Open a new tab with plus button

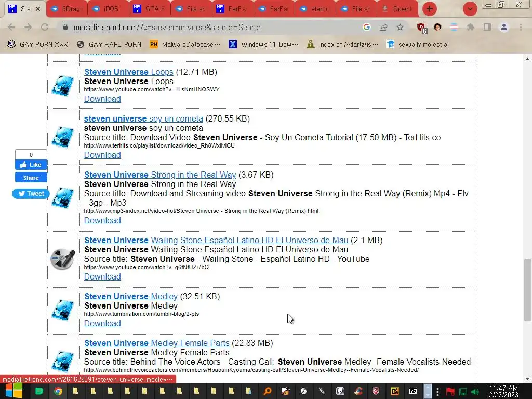click(x=430, y=9)
